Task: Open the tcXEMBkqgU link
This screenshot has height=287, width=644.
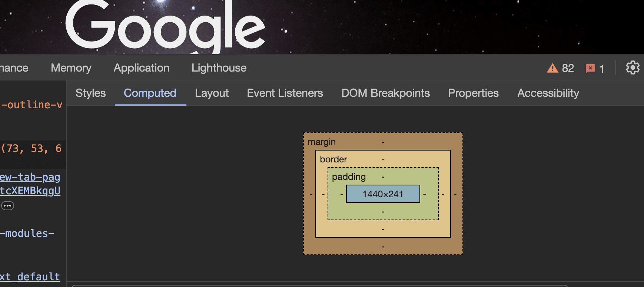Action: pyautogui.click(x=30, y=191)
